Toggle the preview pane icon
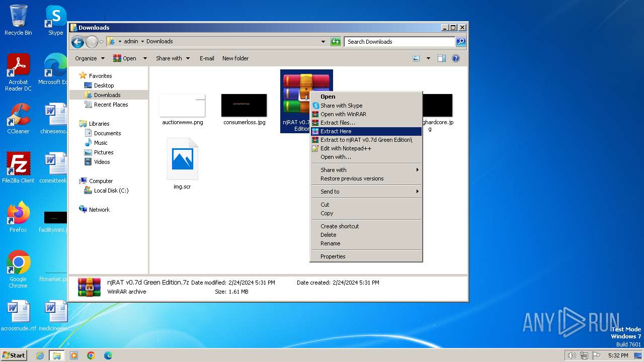This screenshot has height=362, width=644. [x=442, y=58]
